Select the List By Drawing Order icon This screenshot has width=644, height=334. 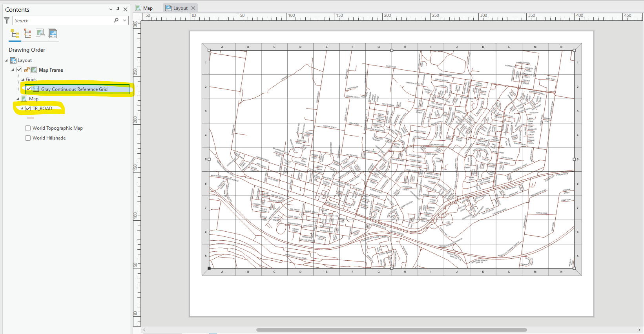point(15,33)
